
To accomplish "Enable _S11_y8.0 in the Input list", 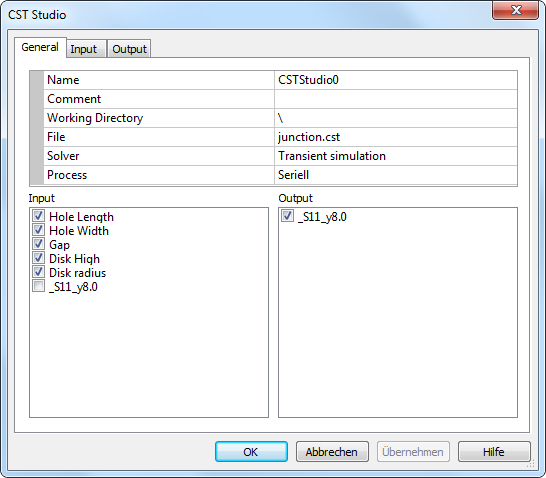I will (38, 286).
